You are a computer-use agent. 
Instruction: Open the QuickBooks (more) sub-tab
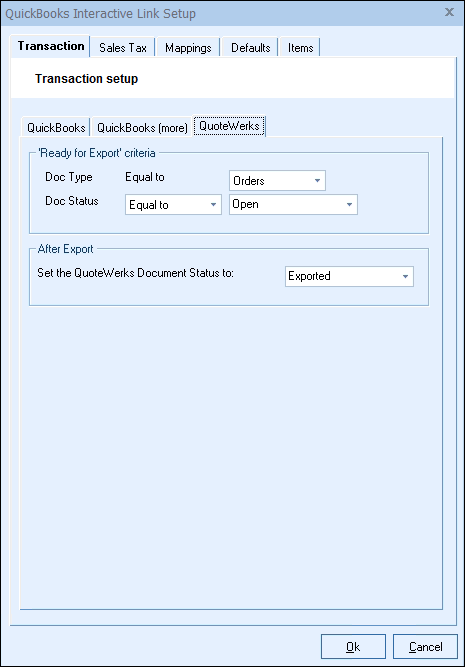tap(142, 127)
